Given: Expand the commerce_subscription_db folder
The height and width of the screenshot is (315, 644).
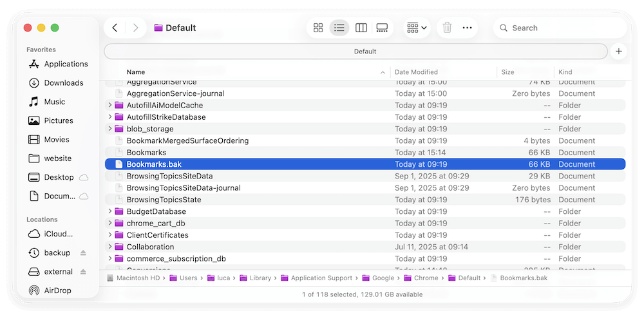Looking at the screenshot, I should click(109, 259).
